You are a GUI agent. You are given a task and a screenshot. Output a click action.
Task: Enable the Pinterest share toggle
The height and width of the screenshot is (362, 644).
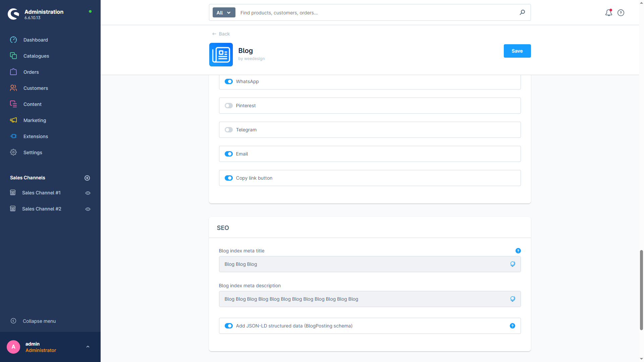point(229,106)
